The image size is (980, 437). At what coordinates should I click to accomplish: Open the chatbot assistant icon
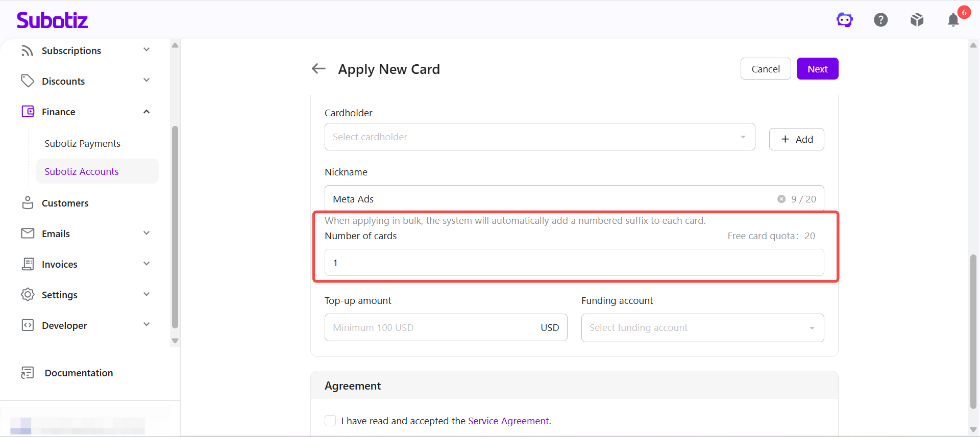coord(845,20)
